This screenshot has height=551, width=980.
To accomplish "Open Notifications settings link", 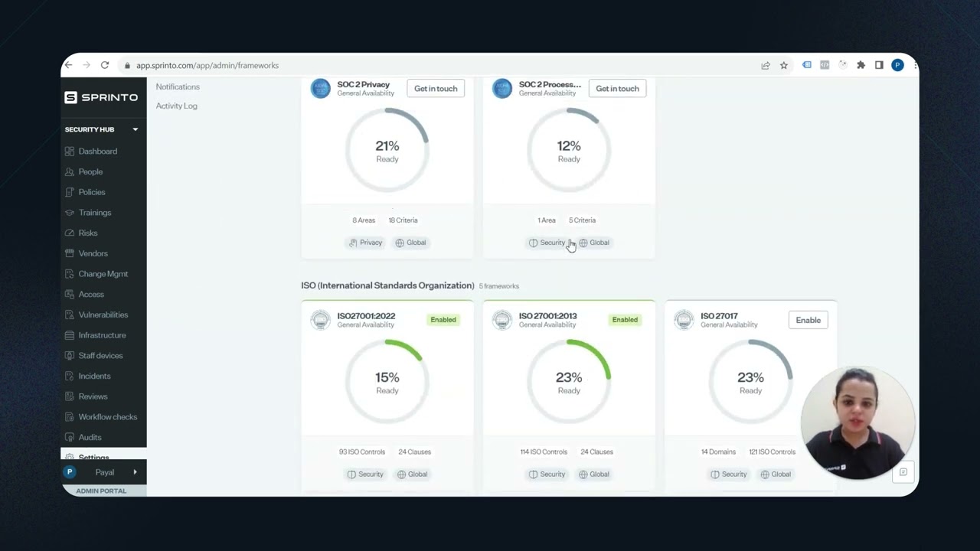I will [178, 87].
